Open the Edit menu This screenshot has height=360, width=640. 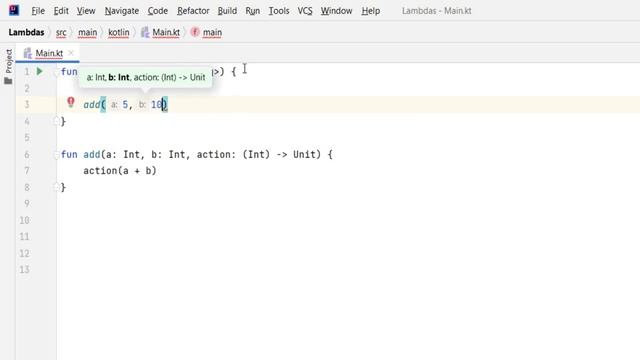click(x=61, y=11)
